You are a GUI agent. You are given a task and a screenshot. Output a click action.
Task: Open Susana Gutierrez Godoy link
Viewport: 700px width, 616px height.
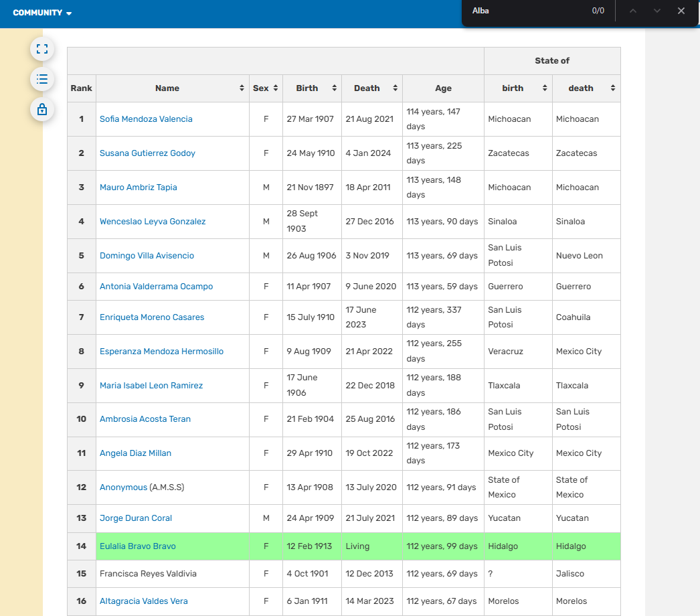[147, 153]
